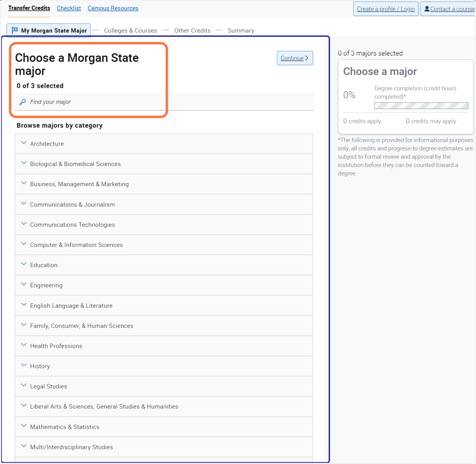
Task: Click the 'Choose a major' card heading
Action: (380, 71)
